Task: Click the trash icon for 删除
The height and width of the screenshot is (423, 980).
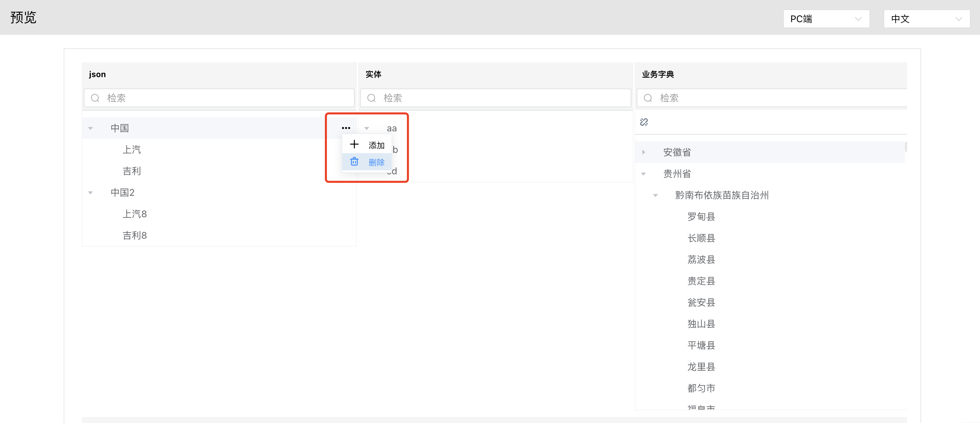Action: (354, 162)
